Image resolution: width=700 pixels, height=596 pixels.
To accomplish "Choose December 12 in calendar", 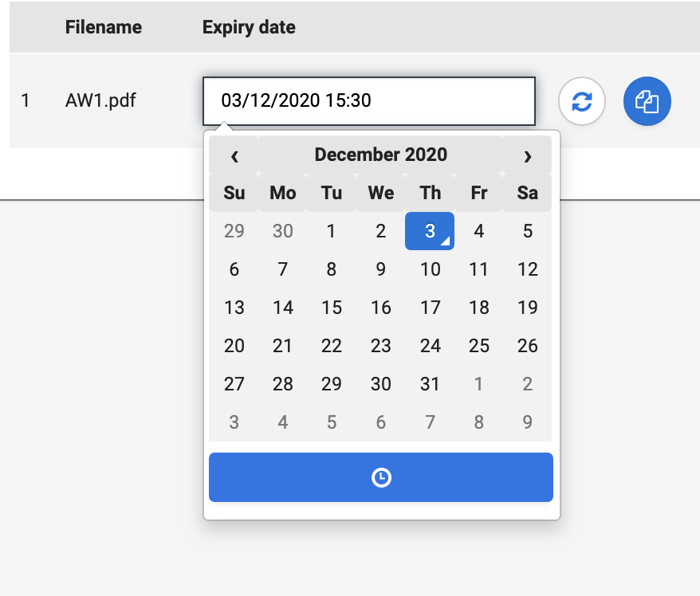I will click(527, 269).
